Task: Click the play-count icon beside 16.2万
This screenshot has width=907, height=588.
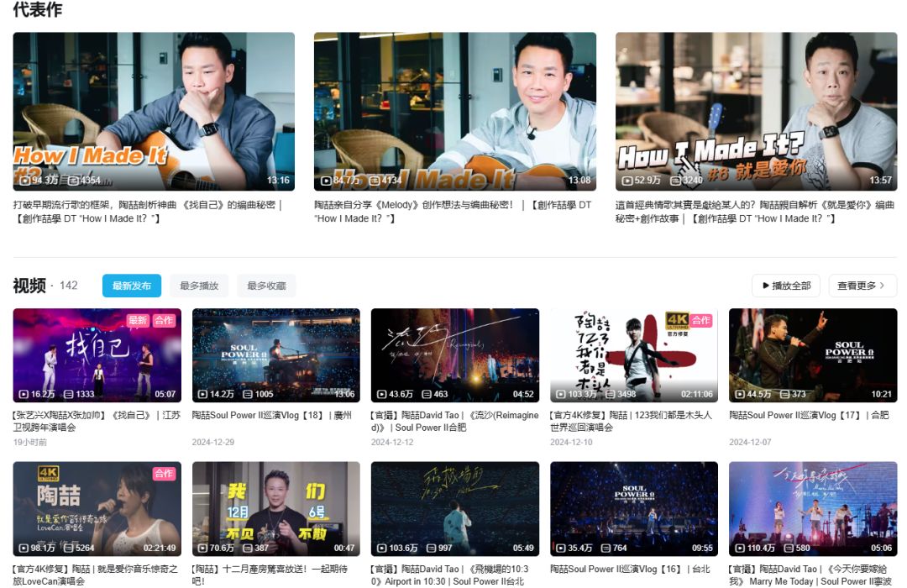Action: (x=24, y=394)
